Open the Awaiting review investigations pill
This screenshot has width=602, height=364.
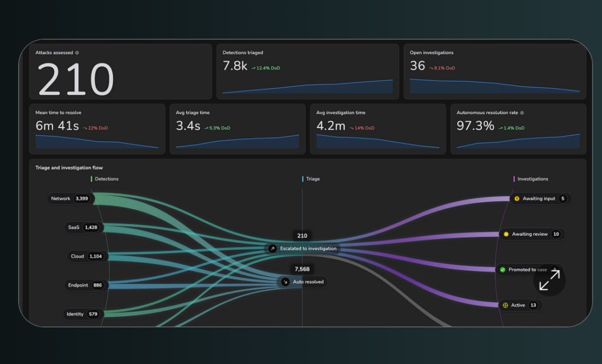click(532, 234)
